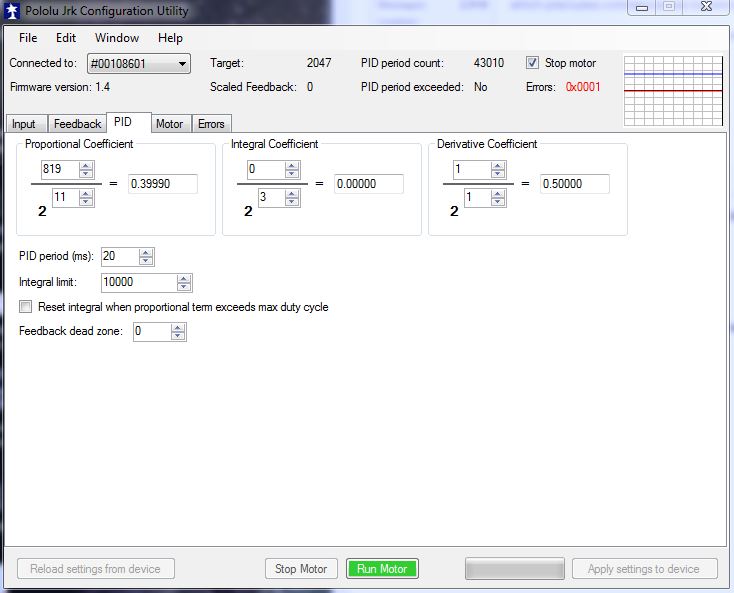Decrease the integral numerator with down arrow
The image size is (734, 593).
coord(292,173)
